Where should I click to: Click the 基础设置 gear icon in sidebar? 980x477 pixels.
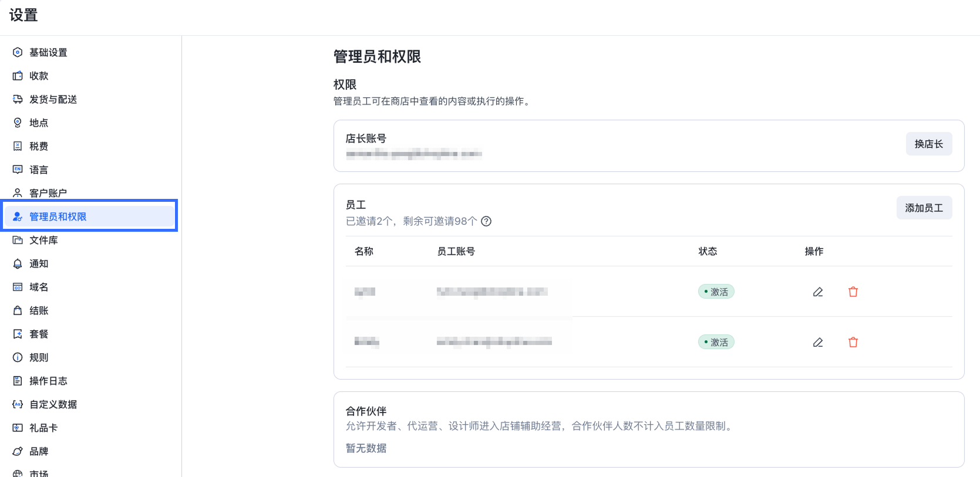click(x=18, y=52)
